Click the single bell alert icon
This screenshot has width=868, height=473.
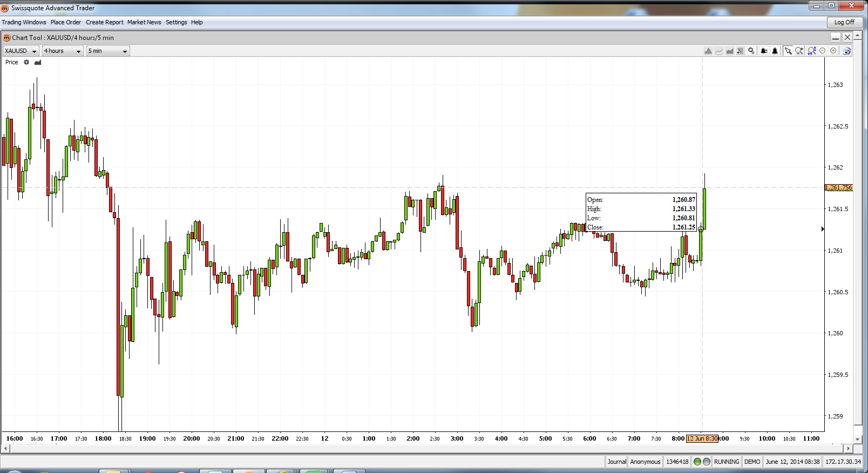tap(775, 51)
